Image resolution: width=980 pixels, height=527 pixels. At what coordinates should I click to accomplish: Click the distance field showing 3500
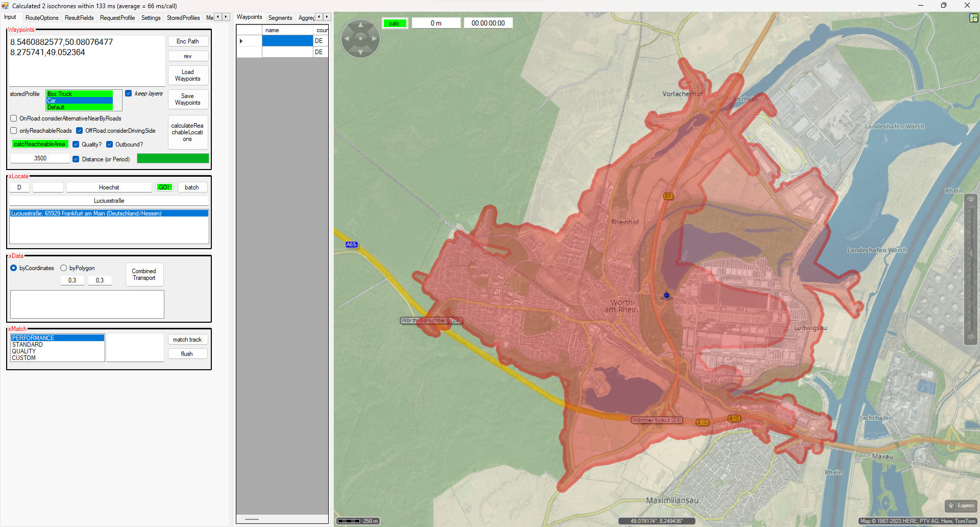[40, 159]
